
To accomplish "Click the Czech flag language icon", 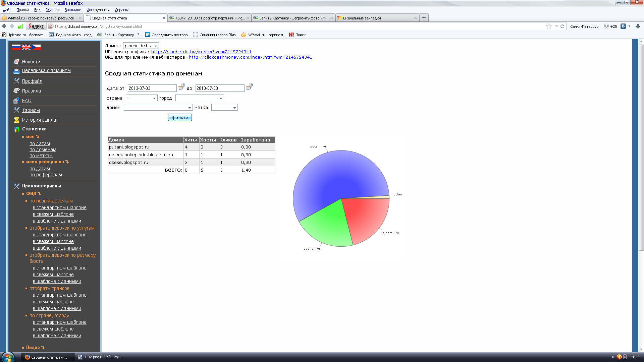I will coord(36,47).
